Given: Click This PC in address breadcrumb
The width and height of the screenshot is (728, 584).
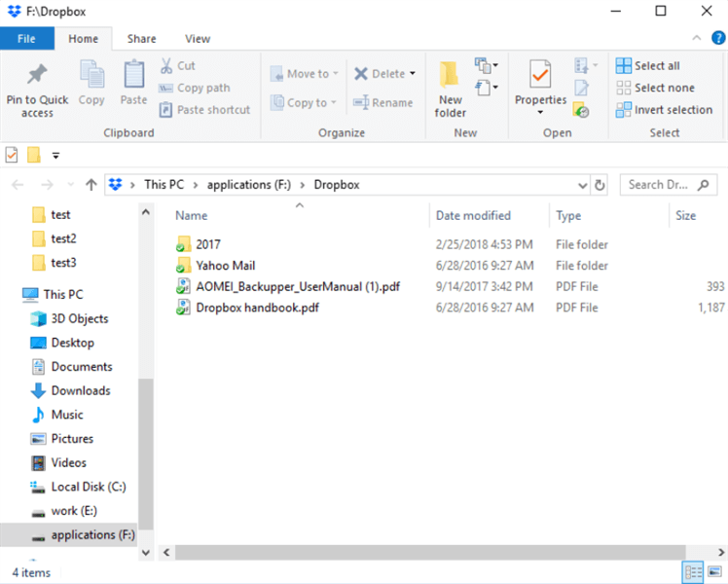Looking at the screenshot, I should pos(164,185).
